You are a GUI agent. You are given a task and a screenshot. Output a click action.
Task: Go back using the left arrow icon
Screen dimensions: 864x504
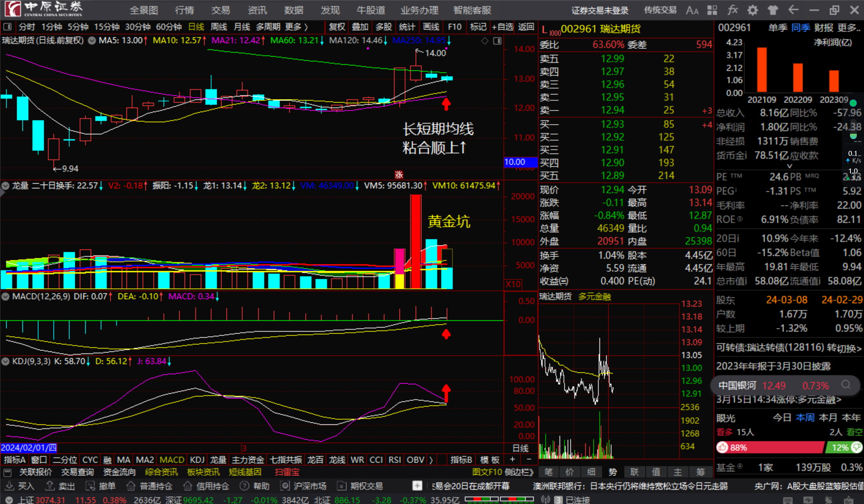pos(793,10)
